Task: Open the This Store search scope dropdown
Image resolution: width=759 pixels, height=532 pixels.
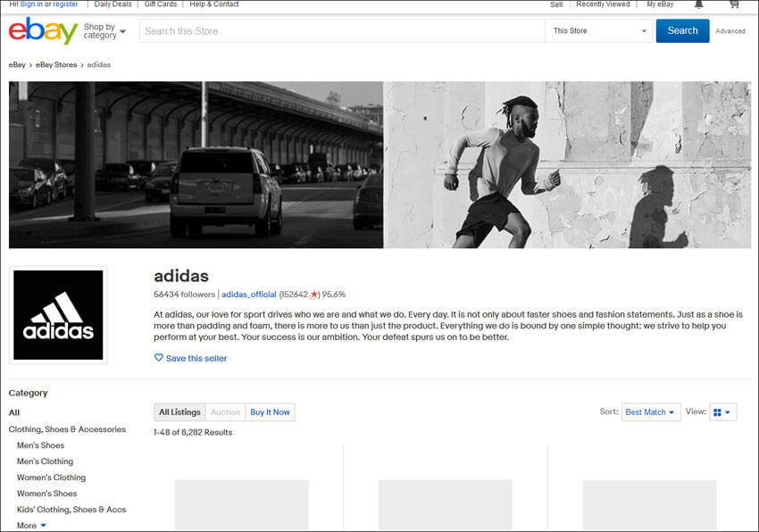Action: tap(600, 31)
